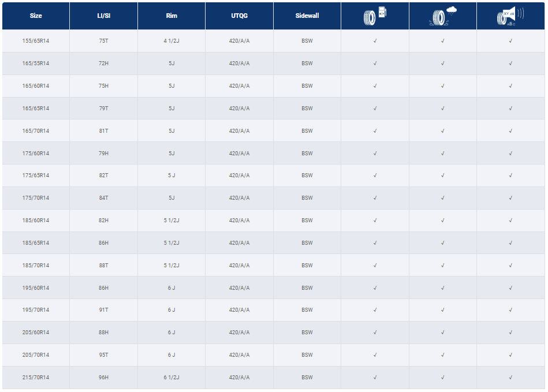
Task: Click the UTQG column header
Action: point(240,16)
